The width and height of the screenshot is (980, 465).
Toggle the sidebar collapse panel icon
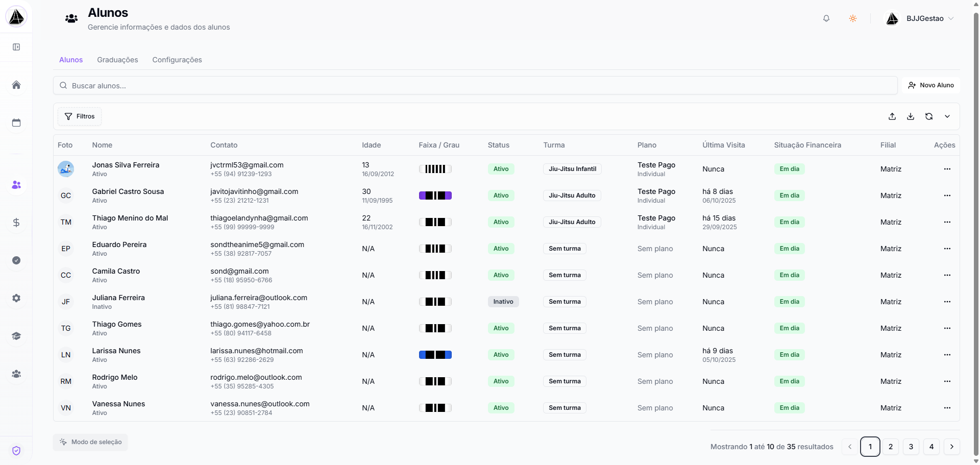coord(16,47)
